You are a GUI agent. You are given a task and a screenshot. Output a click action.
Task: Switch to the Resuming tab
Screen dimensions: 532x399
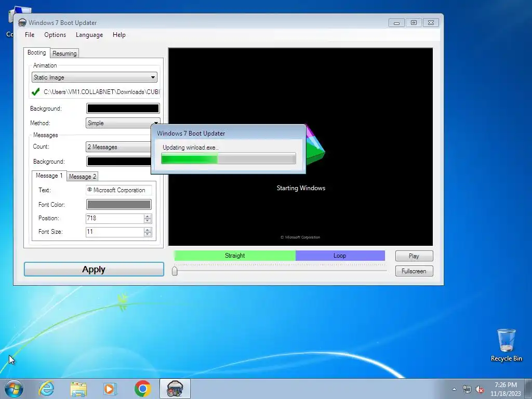coord(64,54)
